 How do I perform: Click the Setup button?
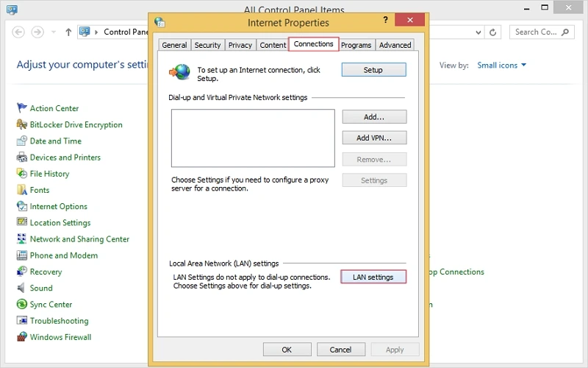click(373, 70)
